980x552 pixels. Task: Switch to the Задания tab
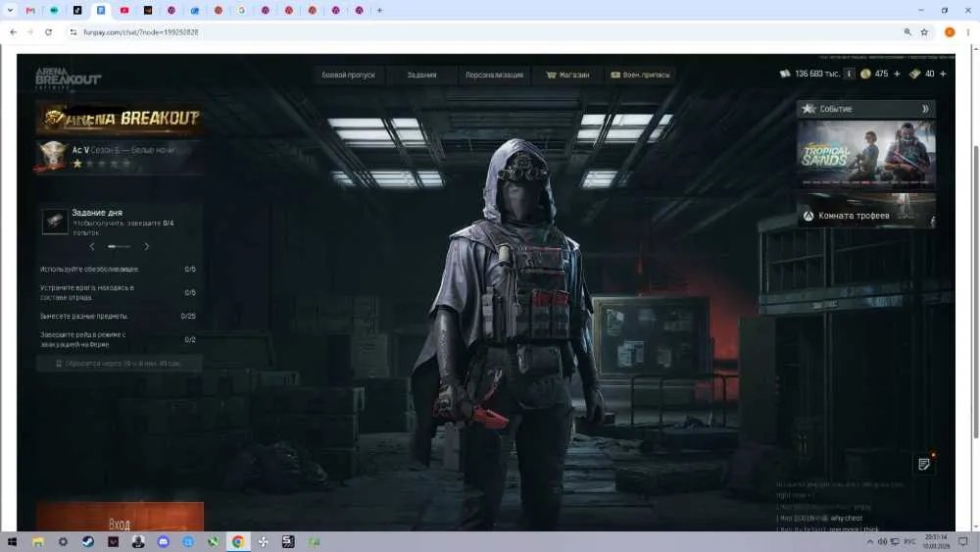click(421, 75)
